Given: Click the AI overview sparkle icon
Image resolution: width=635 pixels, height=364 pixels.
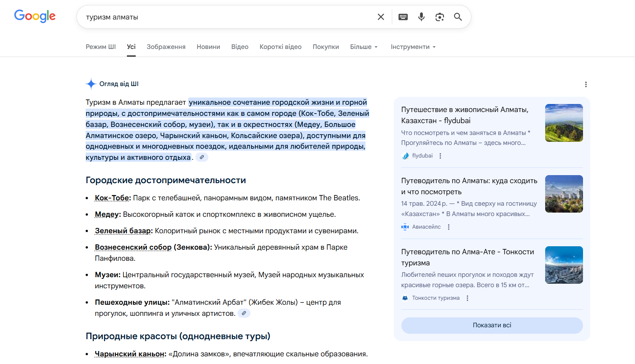Looking at the screenshot, I should (91, 84).
